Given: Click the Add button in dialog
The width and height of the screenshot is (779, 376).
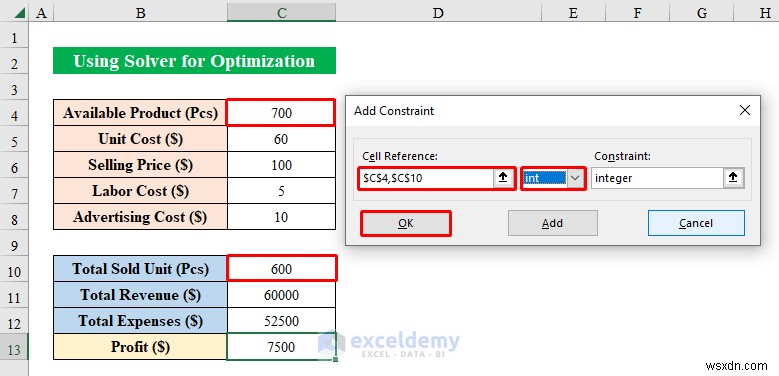Looking at the screenshot, I should 552,223.
